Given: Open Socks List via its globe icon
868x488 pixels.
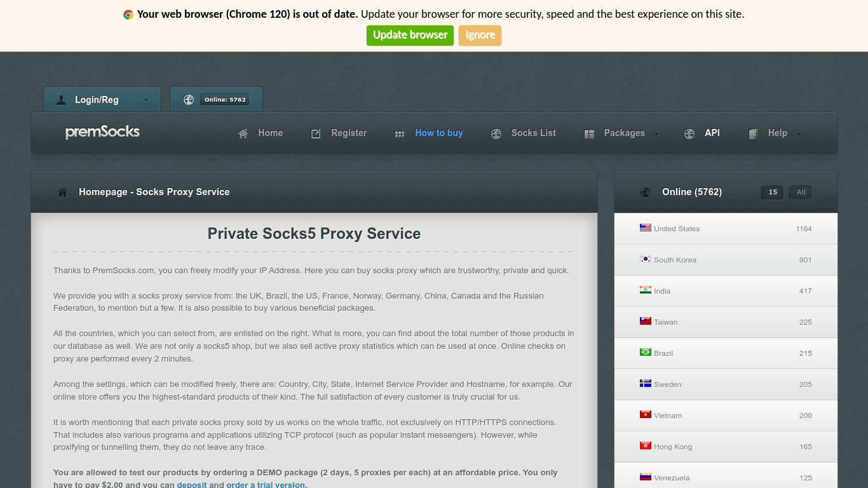Looking at the screenshot, I should point(496,133).
